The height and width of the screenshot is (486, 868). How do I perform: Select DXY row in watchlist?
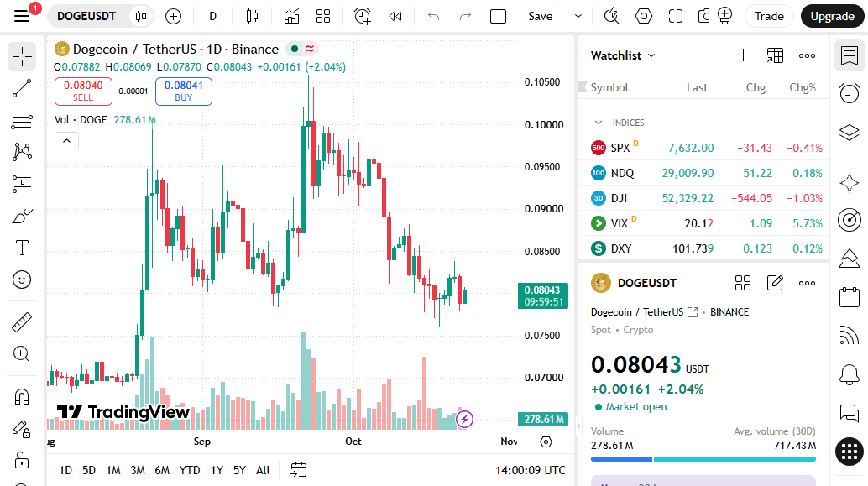[x=703, y=248]
